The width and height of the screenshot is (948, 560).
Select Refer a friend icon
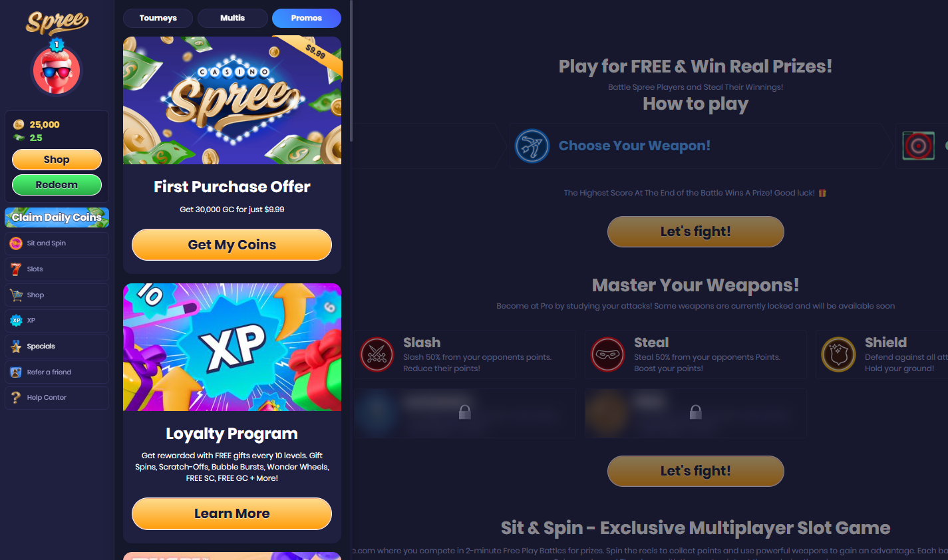(16, 372)
